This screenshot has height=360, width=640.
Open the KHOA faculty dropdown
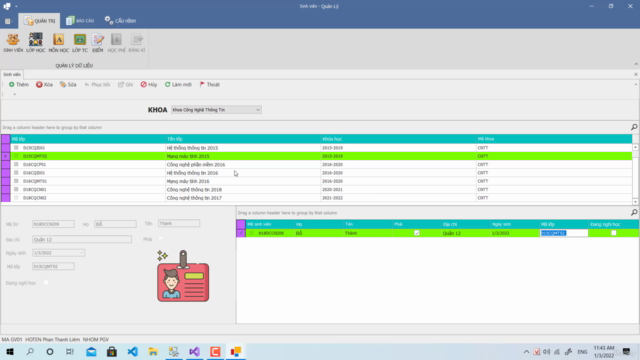(x=258, y=110)
